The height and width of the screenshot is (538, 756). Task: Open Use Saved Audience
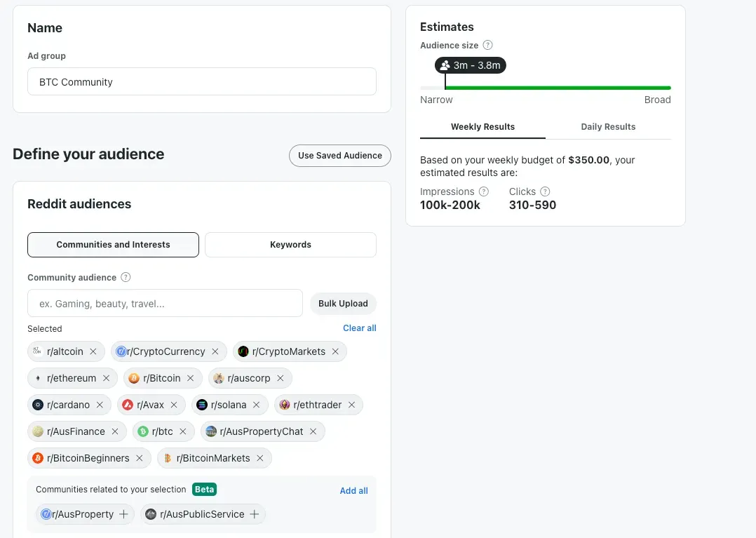pos(340,156)
